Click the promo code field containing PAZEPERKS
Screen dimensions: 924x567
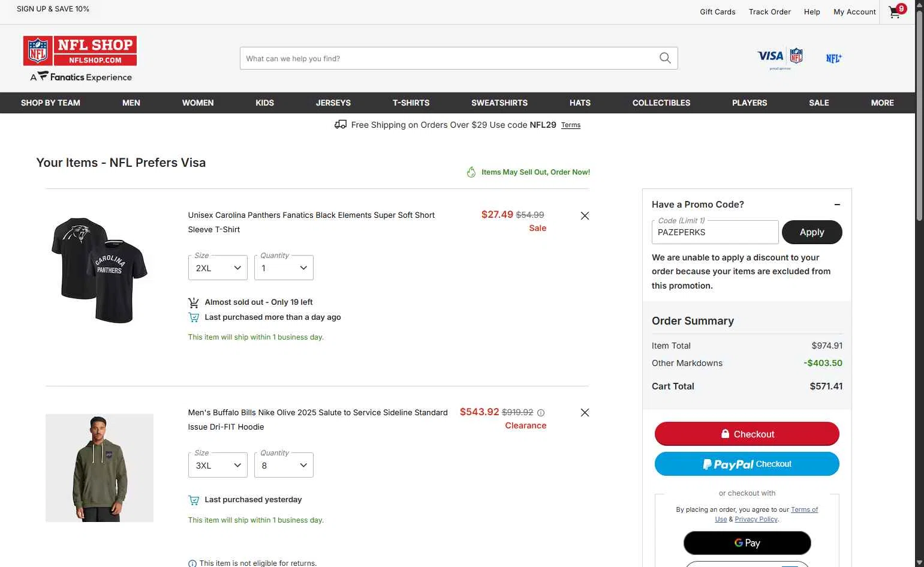pos(715,232)
